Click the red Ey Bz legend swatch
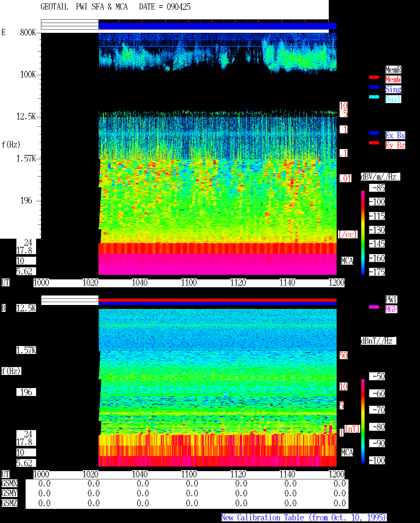Screen dimensions: 420x523 [374, 143]
